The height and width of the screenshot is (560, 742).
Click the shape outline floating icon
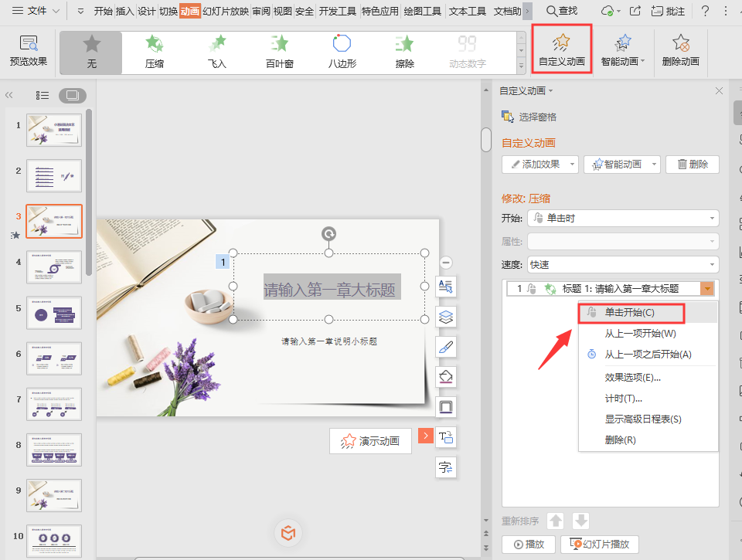[x=446, y=407]
